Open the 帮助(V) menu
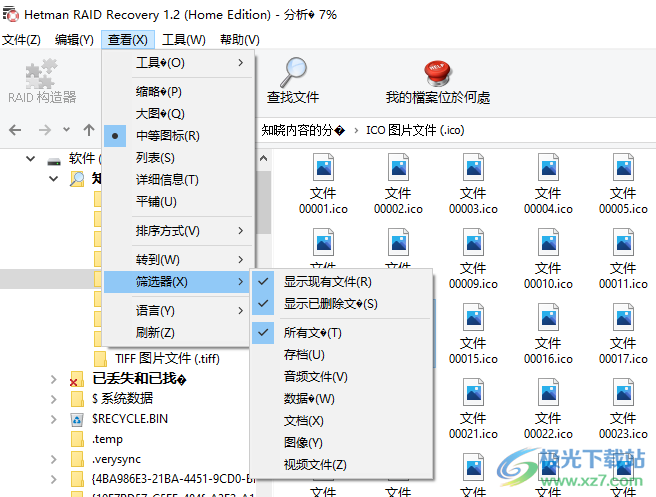This screenshot has height=497, width=656. click(240, 40)
